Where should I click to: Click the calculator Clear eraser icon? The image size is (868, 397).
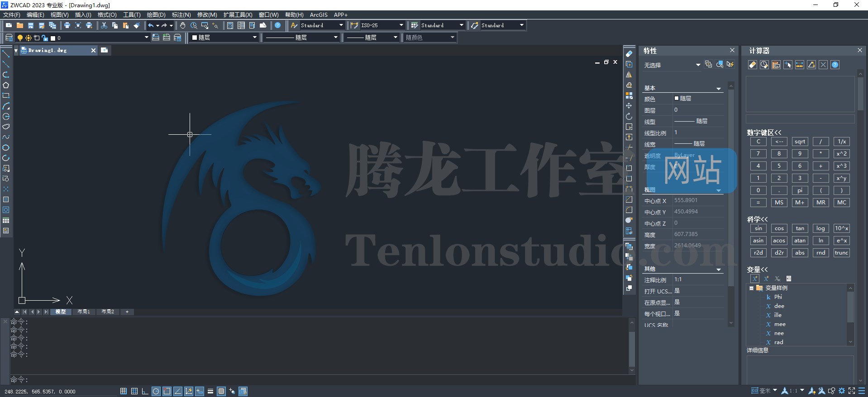coord(753,65)
